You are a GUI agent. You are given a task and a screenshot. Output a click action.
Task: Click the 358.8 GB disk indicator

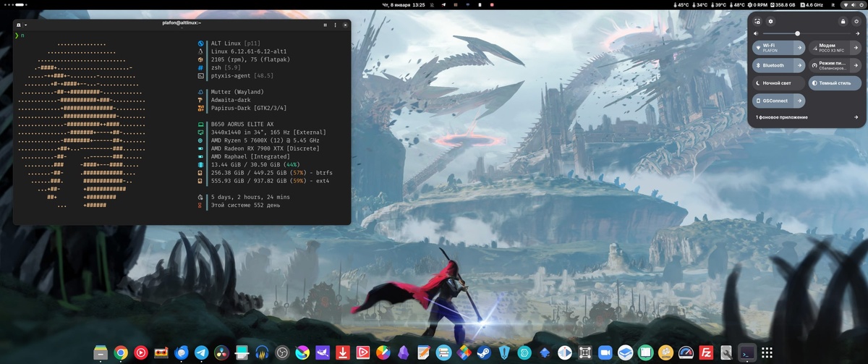click(783, 4)
